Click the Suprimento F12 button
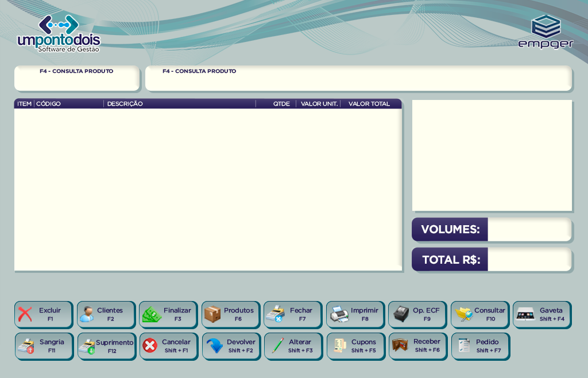This screenshot has width=588, height=378. [107, 346]
